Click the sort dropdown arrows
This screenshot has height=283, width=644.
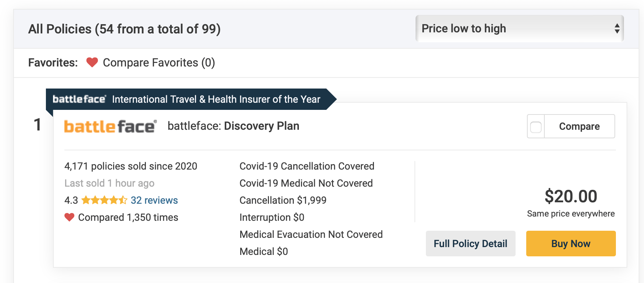[617, 28]
